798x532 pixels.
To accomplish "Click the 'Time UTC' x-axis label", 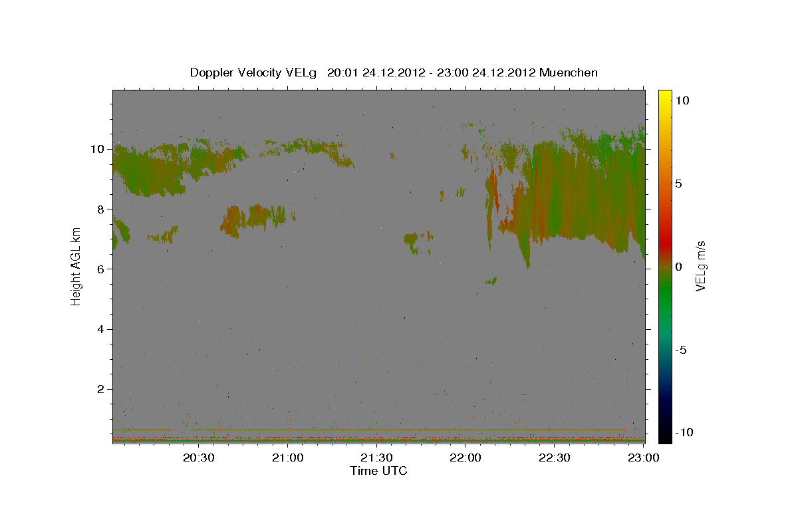I will coord(378,471).
